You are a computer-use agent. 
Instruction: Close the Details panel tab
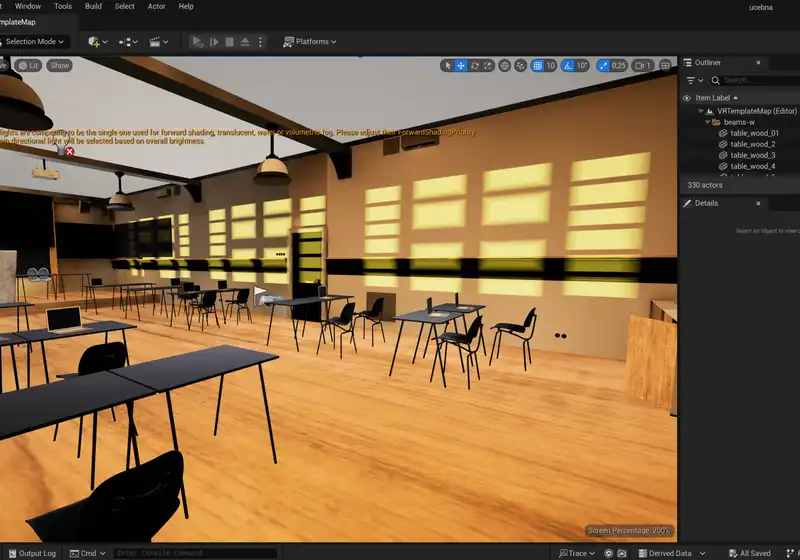(758, 203)
